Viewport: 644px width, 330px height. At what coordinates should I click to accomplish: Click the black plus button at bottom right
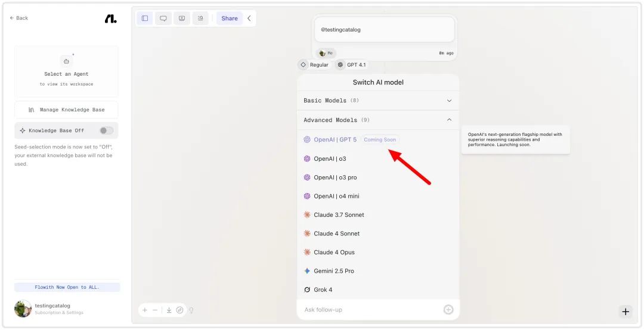(626, 312)
